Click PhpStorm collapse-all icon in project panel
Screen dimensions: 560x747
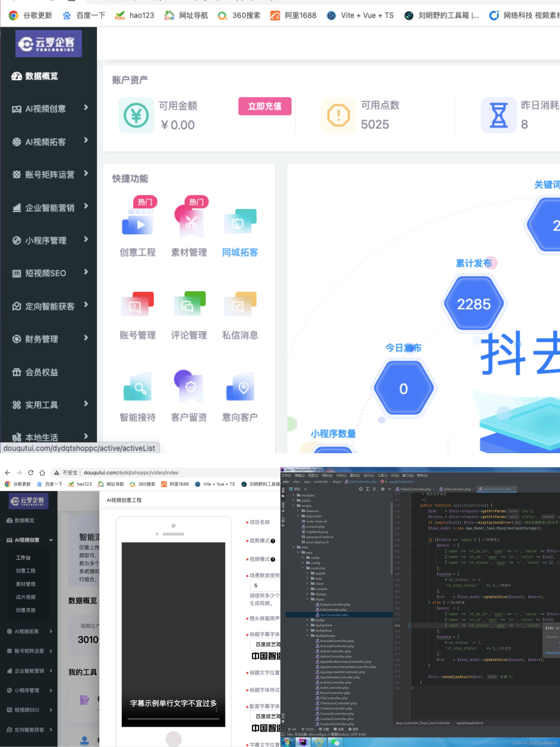coord(374,489)
